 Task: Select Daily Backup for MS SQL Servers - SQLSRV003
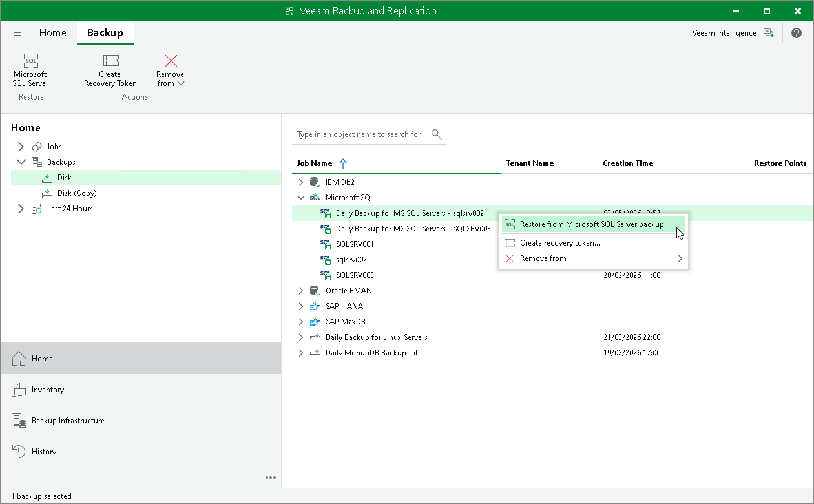[x=413, y=229]
